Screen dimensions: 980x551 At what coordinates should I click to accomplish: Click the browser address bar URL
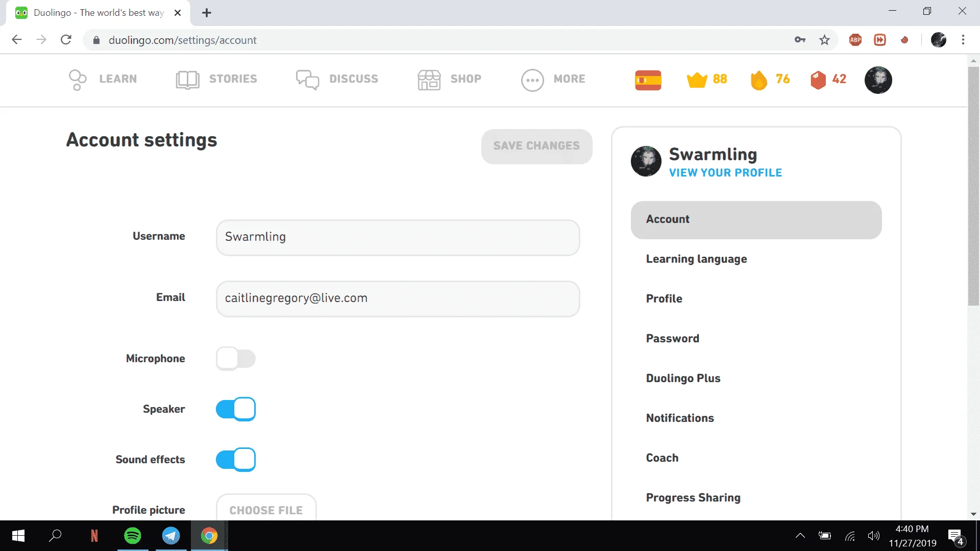pyautogui.click(x=183, y=40)
